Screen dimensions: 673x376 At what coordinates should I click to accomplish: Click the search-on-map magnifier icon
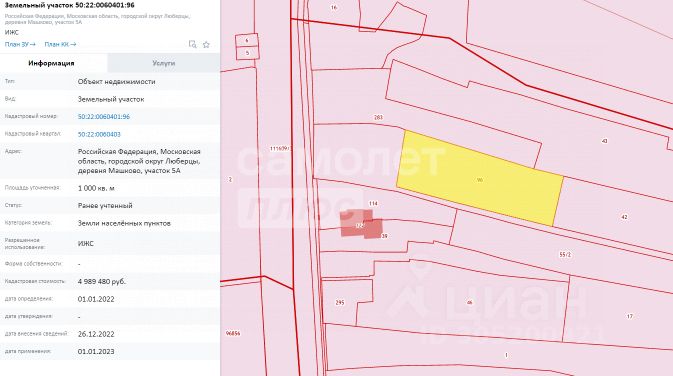tap(192, 44)
